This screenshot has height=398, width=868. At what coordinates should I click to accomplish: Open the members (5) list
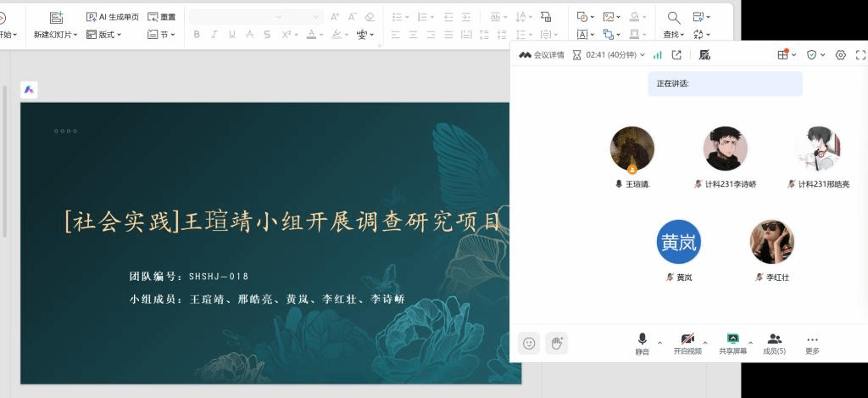(774, 343)
